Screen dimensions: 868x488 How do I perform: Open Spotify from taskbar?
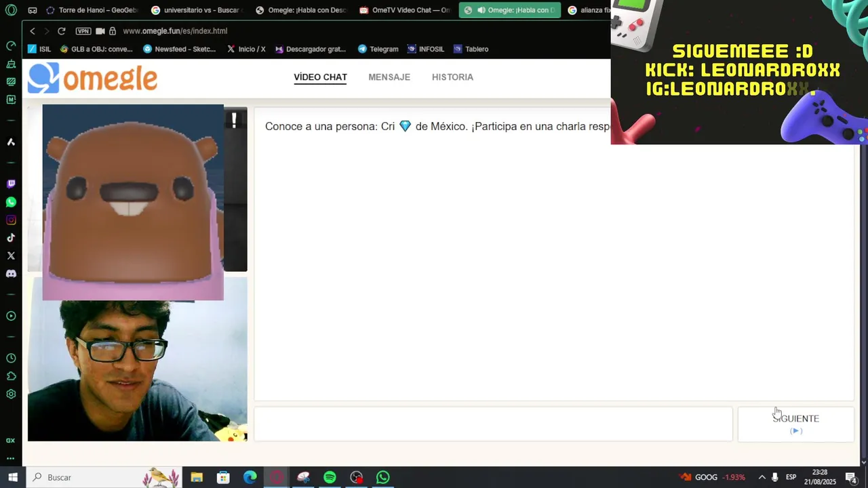[330, 477]
